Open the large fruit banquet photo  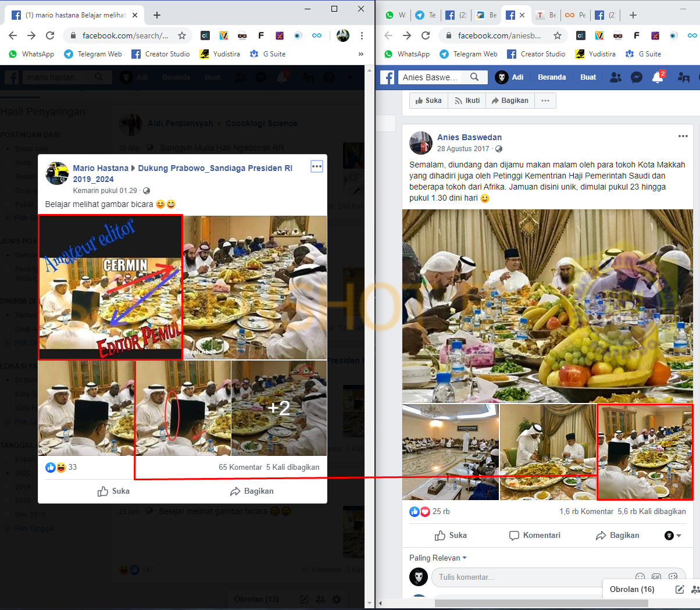[x=548, y=306]
